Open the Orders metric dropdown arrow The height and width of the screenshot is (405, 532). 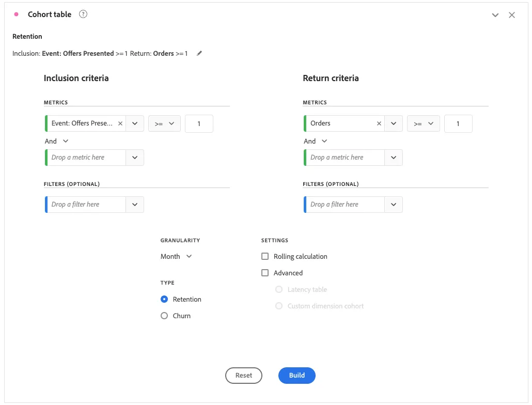(394, 123)
